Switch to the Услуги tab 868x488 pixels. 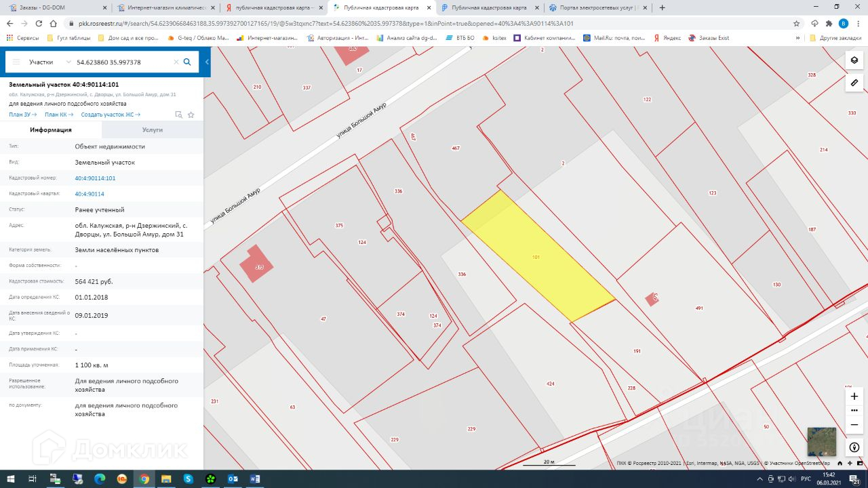point(152,129)
